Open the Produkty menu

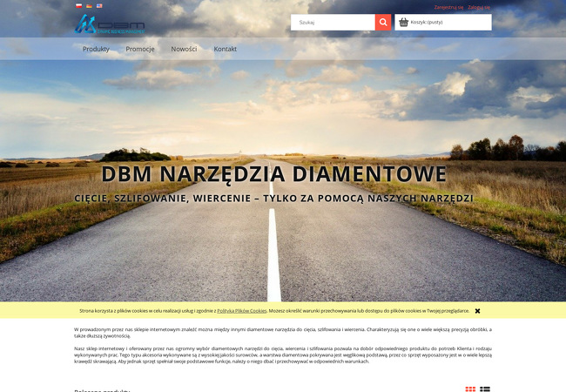(x=96, y=49)
